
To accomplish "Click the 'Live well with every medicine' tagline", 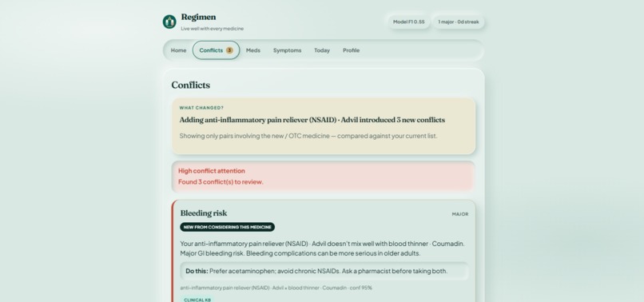I will (213, 29).
